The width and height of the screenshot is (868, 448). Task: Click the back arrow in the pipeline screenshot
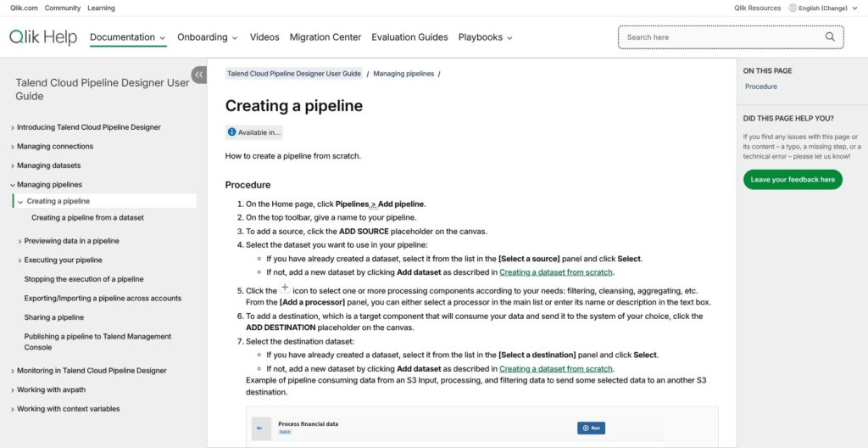point(259,428)
